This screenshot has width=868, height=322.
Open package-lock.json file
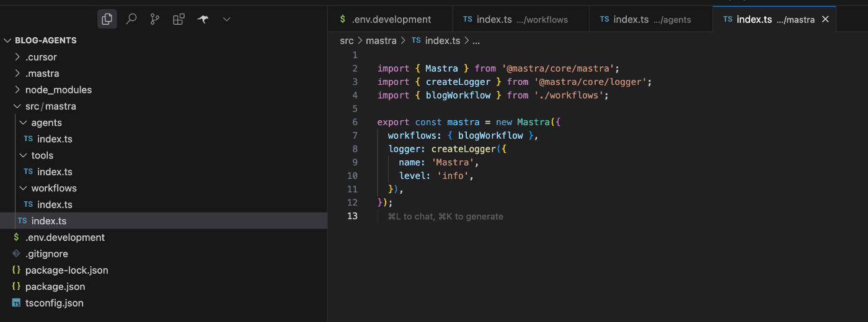(x=164, y=270)
